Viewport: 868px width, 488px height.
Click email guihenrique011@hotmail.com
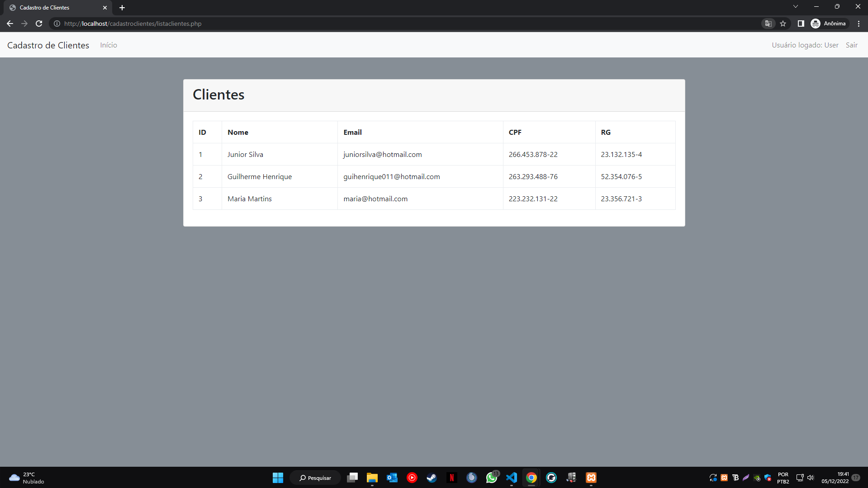point(392,177)
